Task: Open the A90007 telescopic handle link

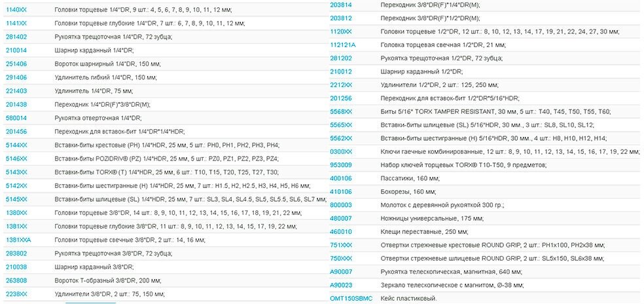Action: (x=341, y=272)
